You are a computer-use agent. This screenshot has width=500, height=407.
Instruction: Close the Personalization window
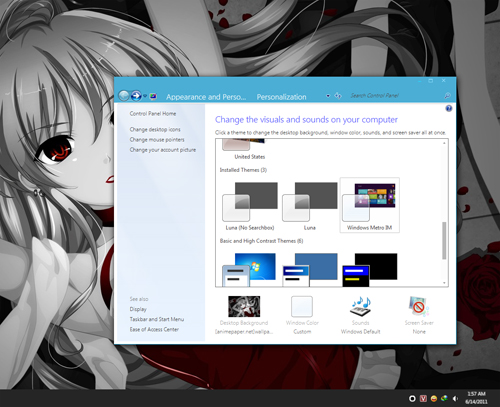(x=443, y=81)
